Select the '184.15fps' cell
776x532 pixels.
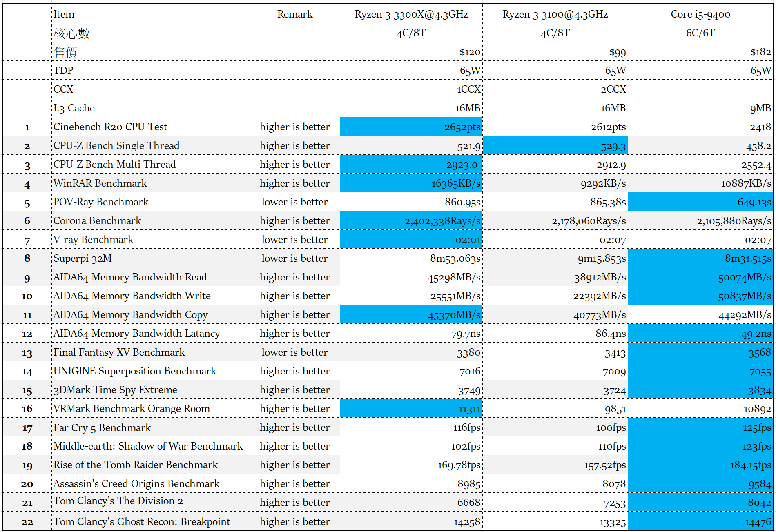(700, 465)
